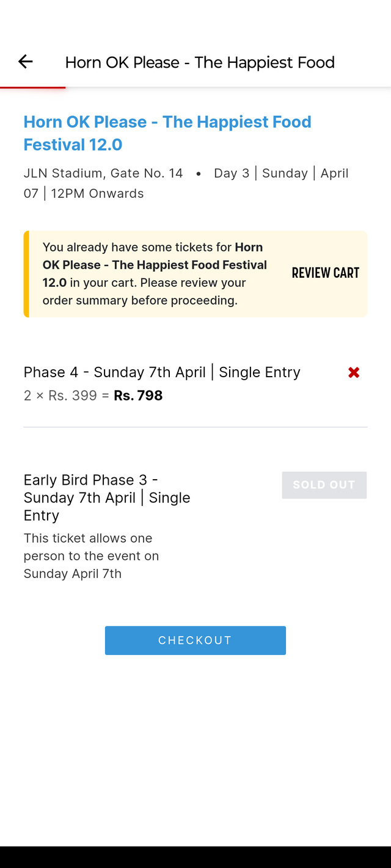Tap the black system navigation bar

(x=195, y=857)
